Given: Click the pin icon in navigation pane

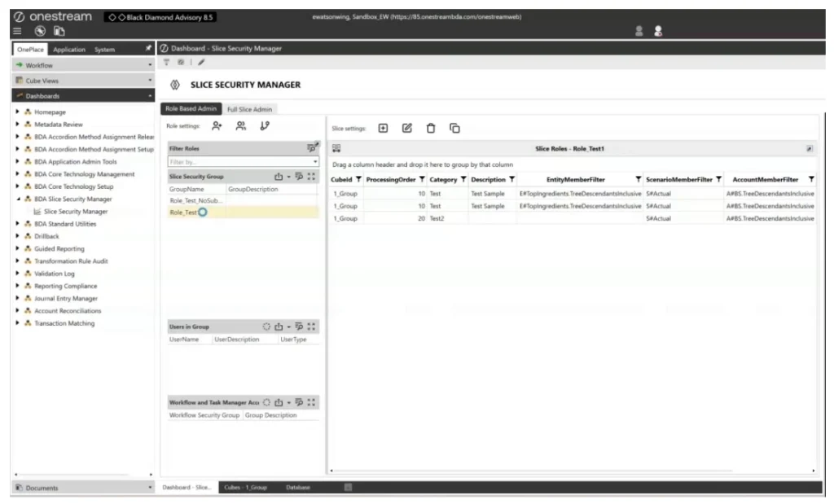Looking at the screenshot, I should pos(148,48).
